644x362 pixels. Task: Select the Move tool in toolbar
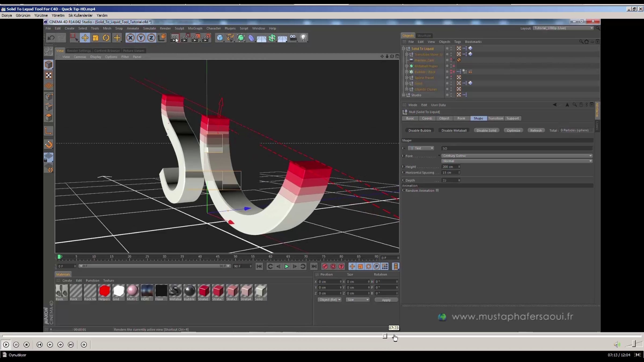(x=85, y=38)
